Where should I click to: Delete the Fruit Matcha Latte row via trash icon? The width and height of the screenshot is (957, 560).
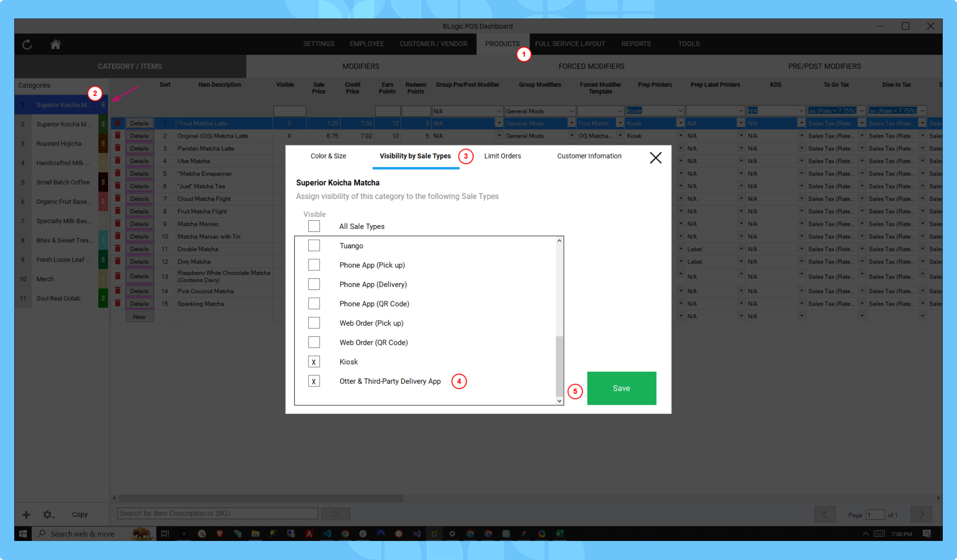click(x=118, y=123)
